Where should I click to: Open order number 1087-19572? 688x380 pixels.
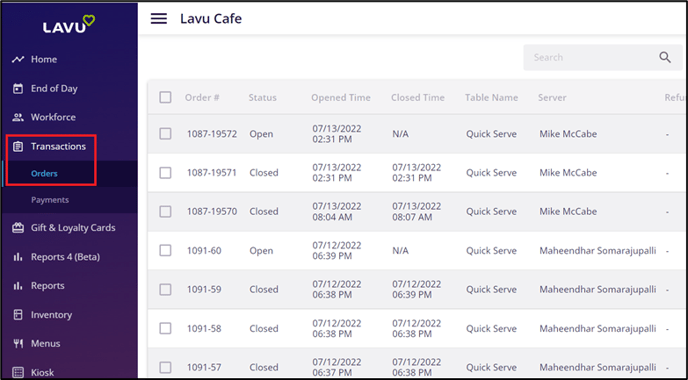tap(212, 134)
